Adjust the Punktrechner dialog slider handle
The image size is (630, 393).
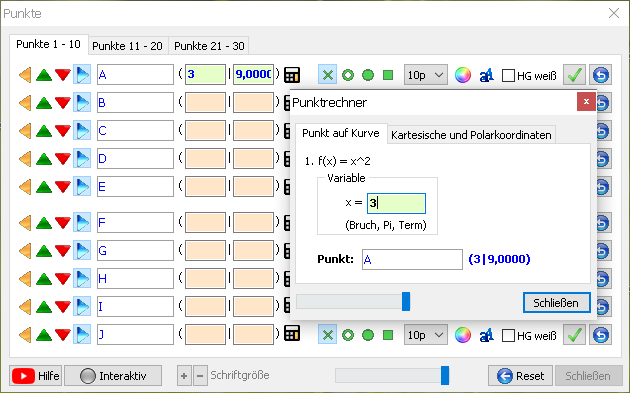point(406,301)
